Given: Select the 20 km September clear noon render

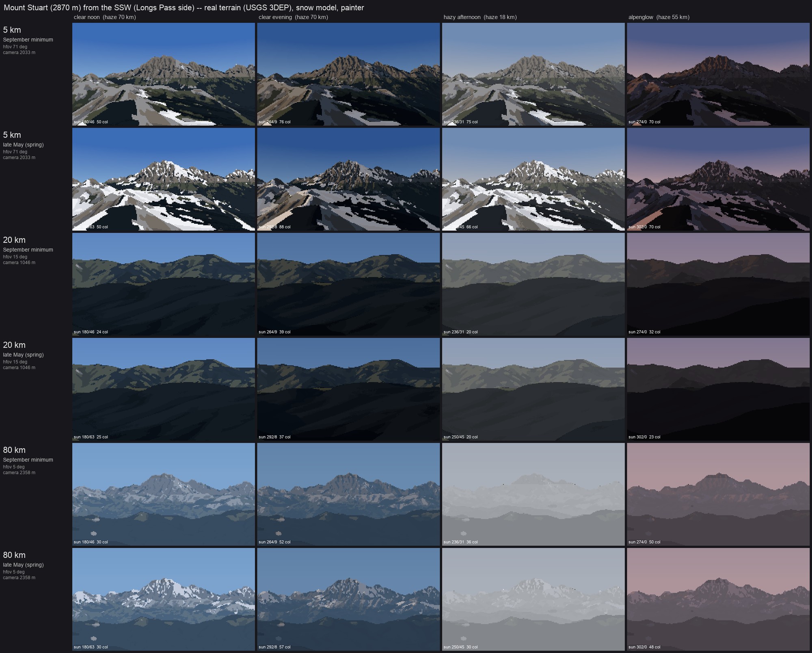Looking at the screenshot, I should (x=164, y=284).
